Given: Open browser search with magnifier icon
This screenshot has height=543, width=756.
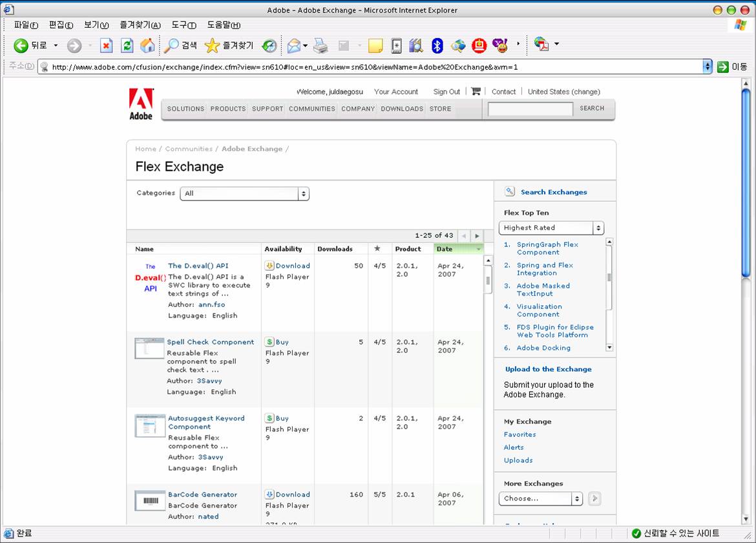Looking at the screenshot, I should click(x=180, y=45).
